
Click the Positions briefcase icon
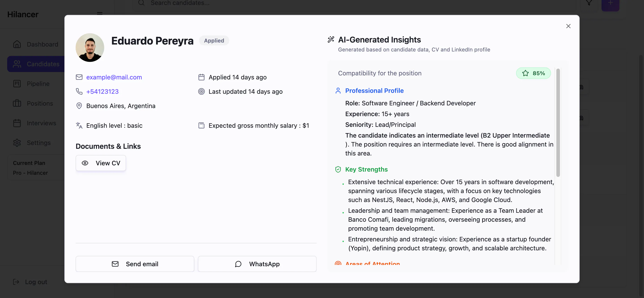pos(17,103)
